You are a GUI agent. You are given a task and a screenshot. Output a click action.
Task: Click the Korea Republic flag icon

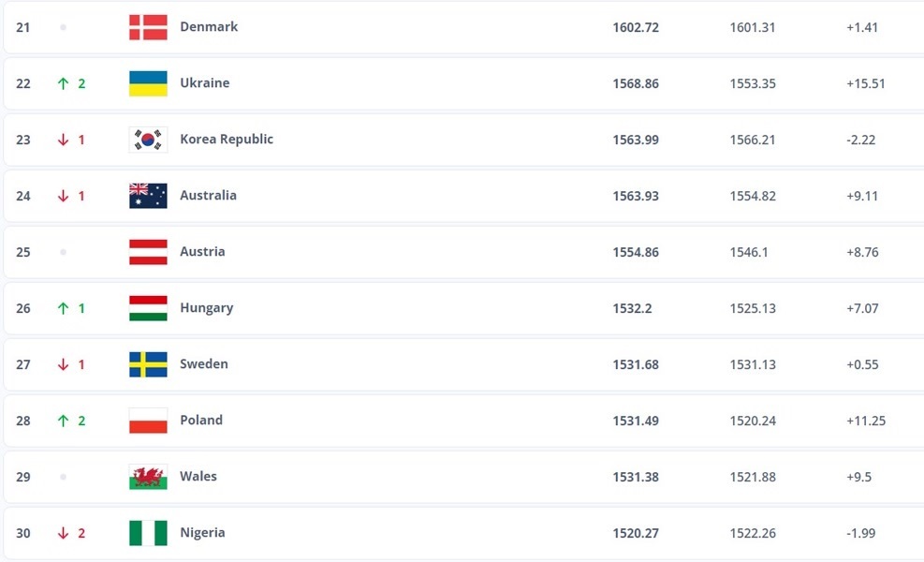148,140
